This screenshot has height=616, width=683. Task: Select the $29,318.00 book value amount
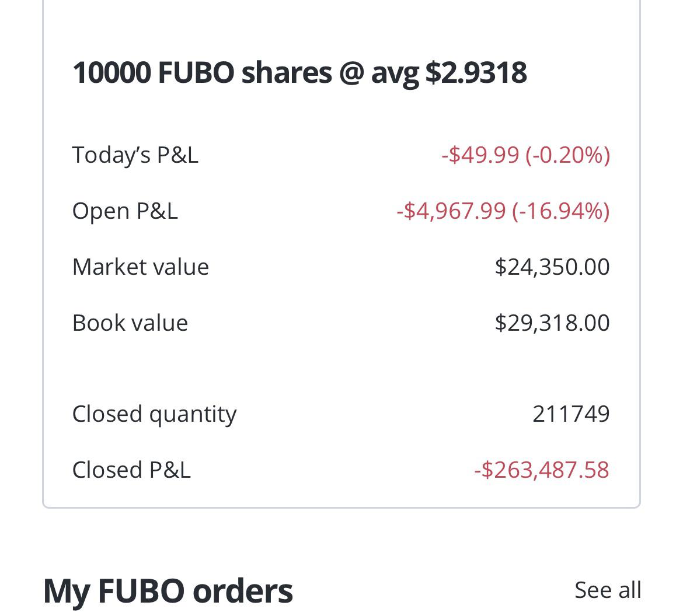pos(552,323)
